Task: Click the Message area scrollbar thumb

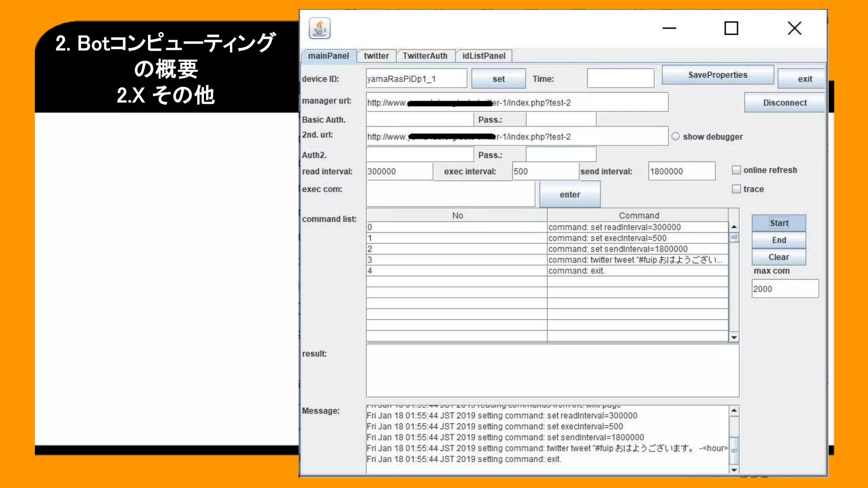Action: pyautogui.click(x=734, y=451)
